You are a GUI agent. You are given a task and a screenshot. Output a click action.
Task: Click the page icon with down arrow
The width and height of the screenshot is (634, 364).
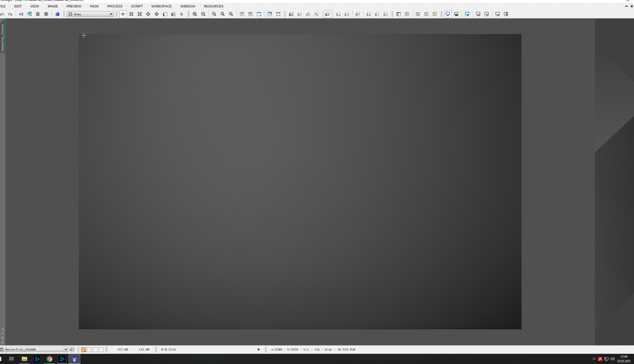click(x=338, y=14)
